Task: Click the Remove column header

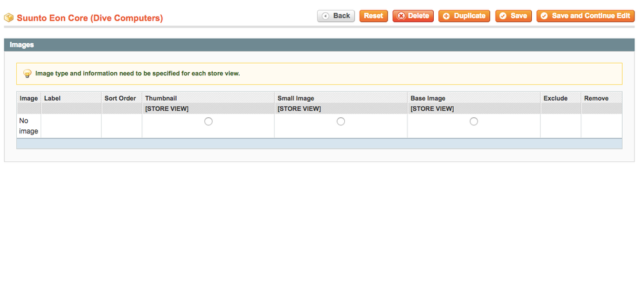Action: [x=596, y=99]
